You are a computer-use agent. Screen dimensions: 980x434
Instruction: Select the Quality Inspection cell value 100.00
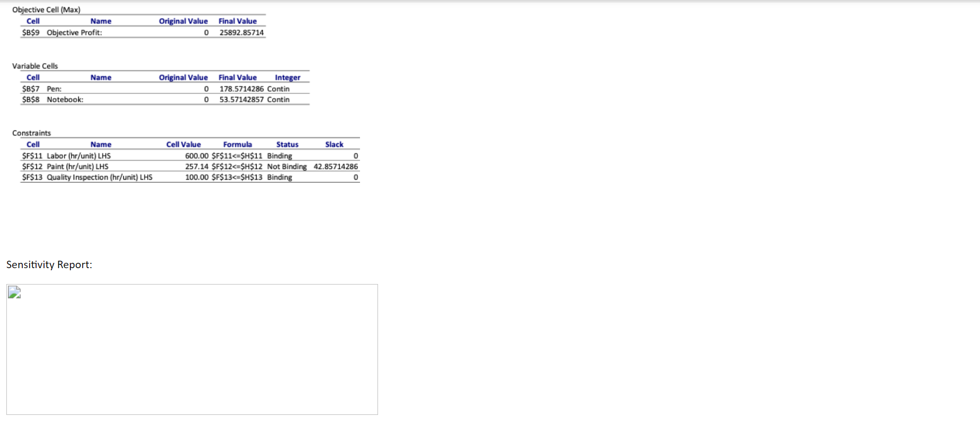197,177
